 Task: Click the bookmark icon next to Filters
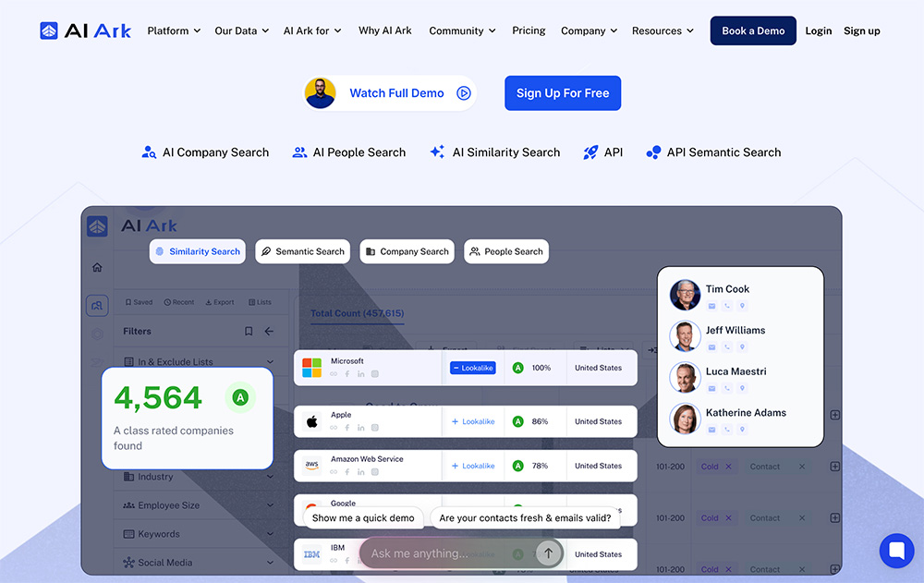click(249, 332)
